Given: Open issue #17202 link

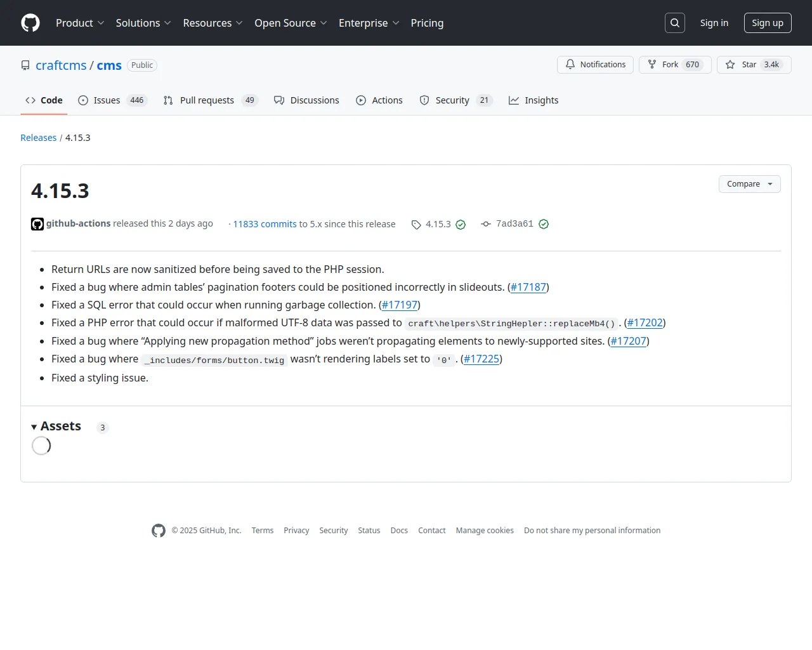Looking at the screenshot, I should click(x=645, y=322).
